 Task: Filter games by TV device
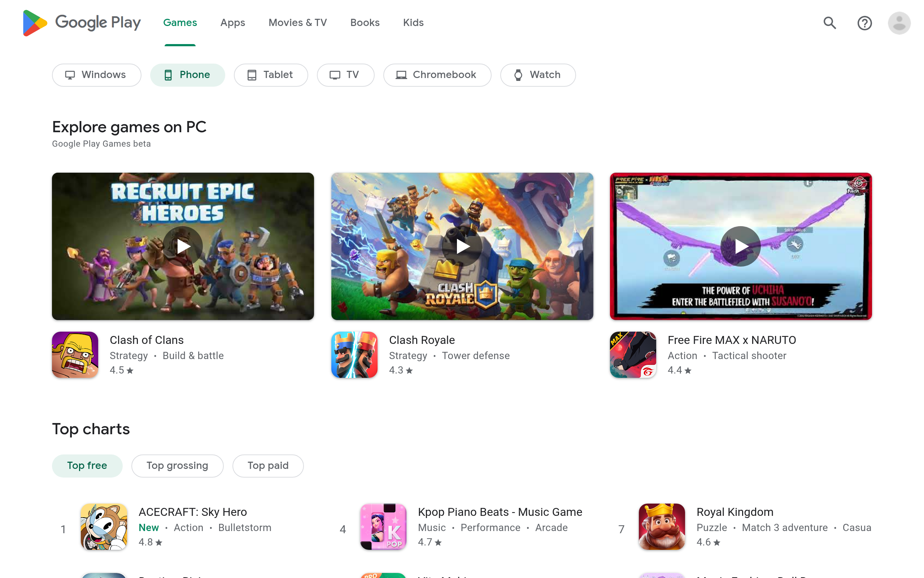[x=345, y=75]
